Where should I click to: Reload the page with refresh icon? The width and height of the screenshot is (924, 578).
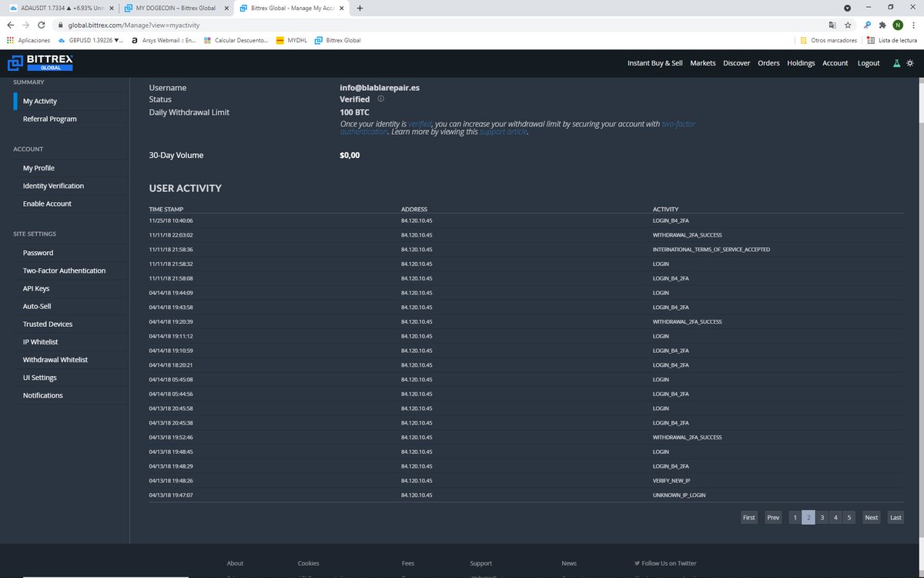point(42,25)
